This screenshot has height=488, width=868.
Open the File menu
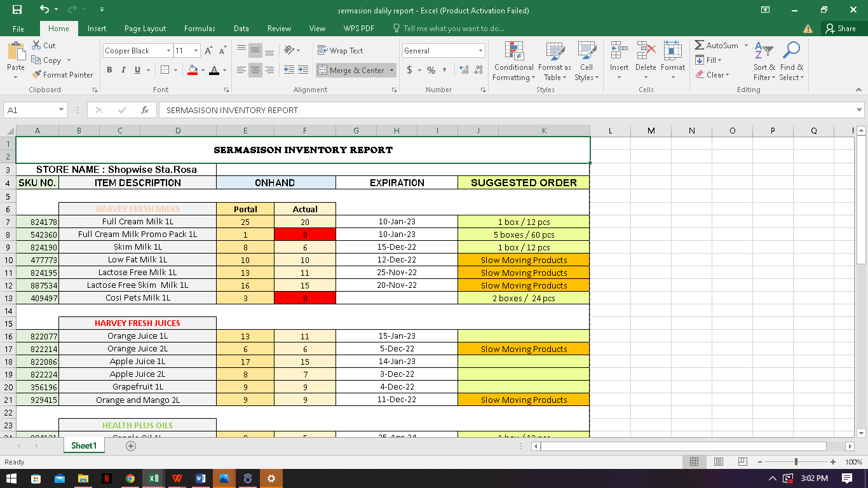coord(18,29)
